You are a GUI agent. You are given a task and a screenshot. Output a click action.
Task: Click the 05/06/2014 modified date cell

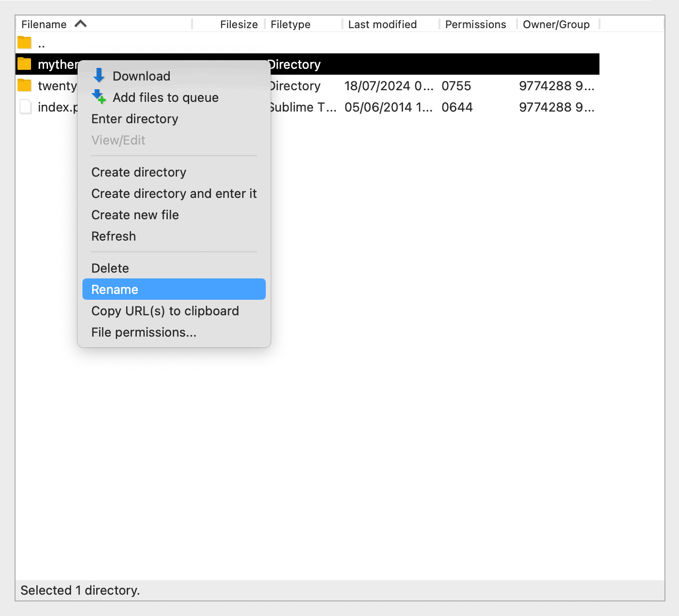388,107
